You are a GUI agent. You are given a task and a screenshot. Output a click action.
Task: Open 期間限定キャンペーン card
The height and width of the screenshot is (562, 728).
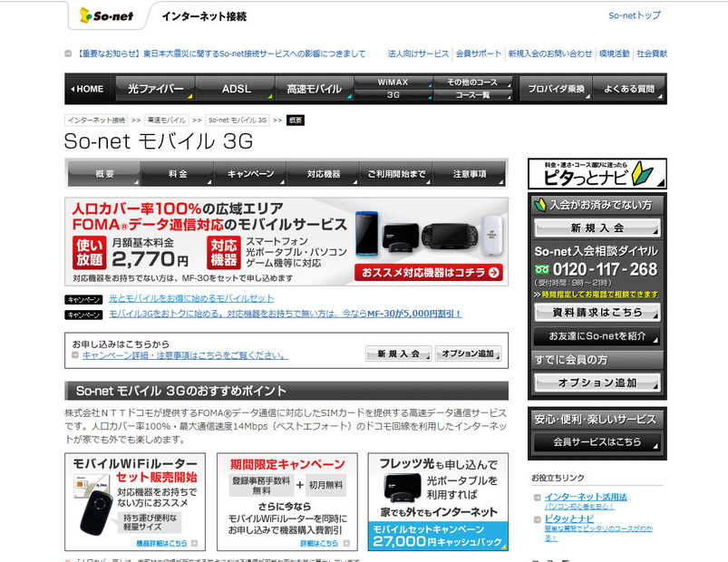pyautogui.click(x=286, y=501)
